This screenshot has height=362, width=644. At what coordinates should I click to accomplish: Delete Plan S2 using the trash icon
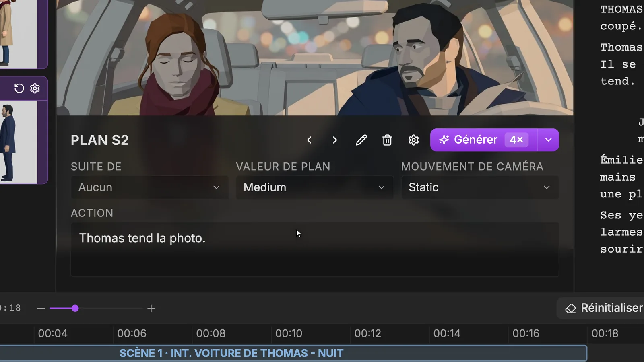(x=387, y=140)
